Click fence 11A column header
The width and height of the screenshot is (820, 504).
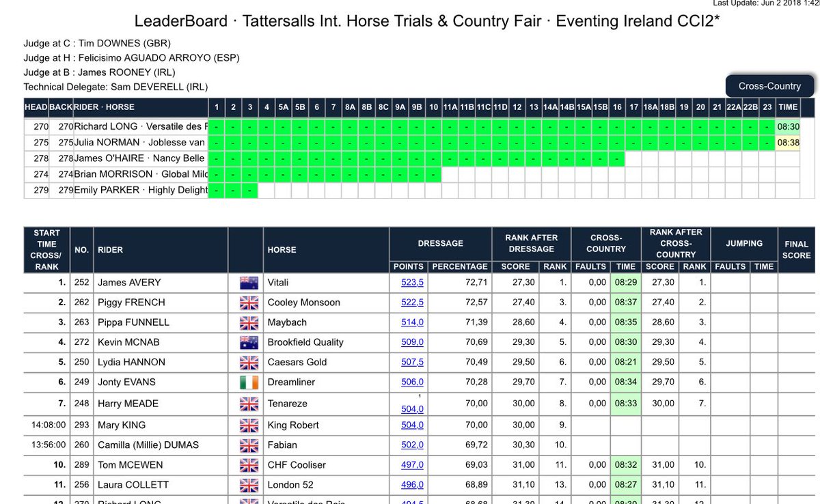[x=450, y=107]
